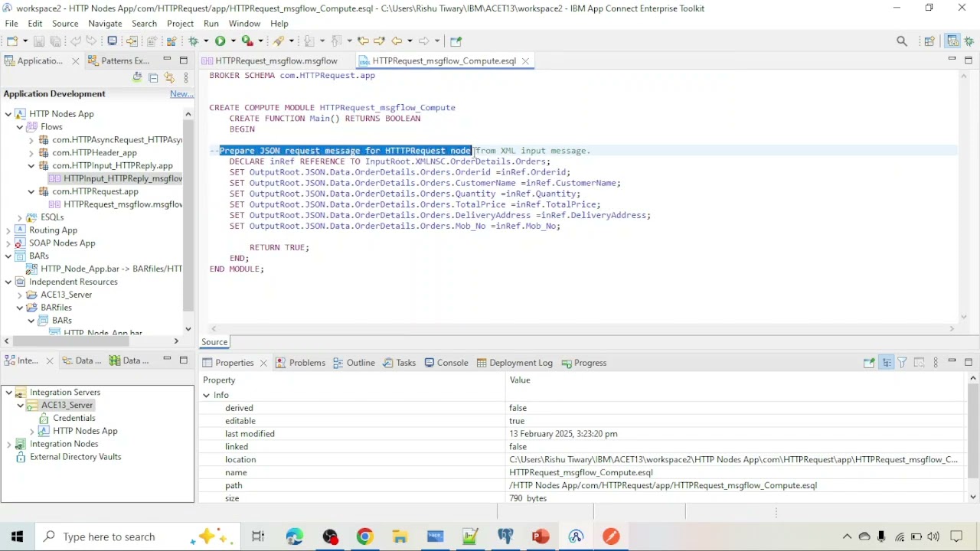Image resolution: width=980 pixels, height=551 pixels.
Task: Switch to the Problems tab
Action: 300,363
